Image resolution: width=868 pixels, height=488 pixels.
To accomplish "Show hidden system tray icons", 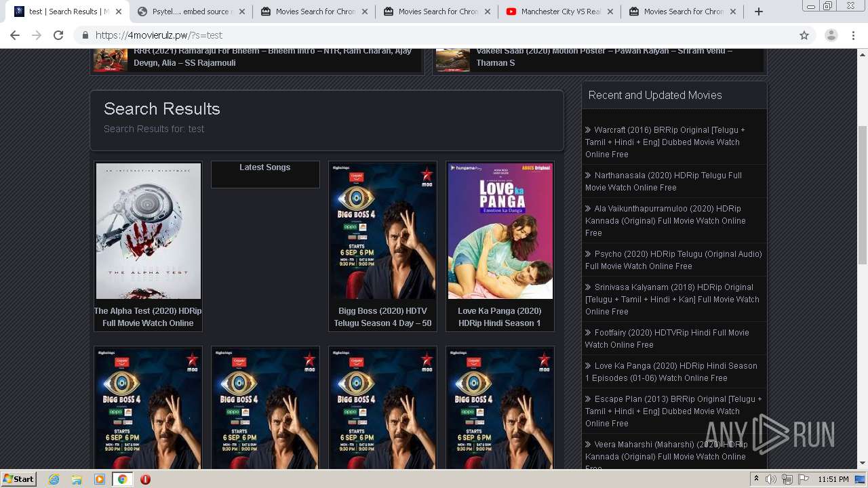I will (x=756, y=479).
